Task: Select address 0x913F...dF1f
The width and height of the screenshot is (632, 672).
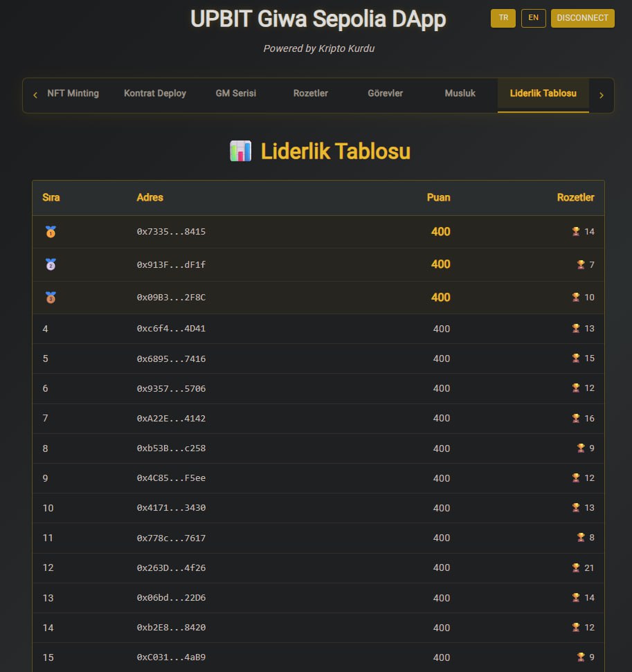Action: click(171, 264)
